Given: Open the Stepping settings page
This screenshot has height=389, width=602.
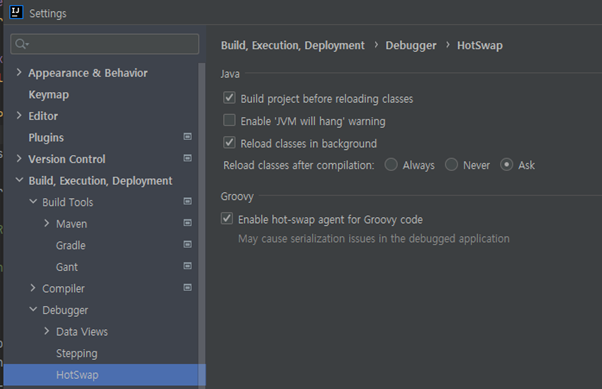Looking at the screenshot, I should pos(77,353).
